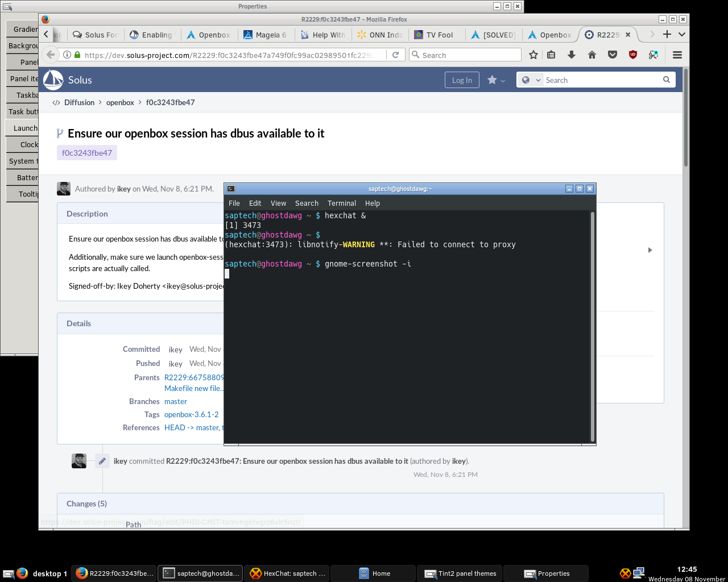Open the terminal File menu
Viewport: 728px width, 582px height.
pos(234,203)
